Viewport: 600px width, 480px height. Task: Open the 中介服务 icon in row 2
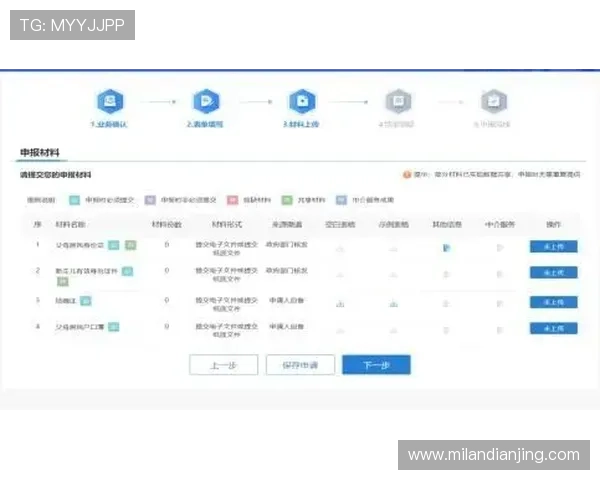(x=500, y=274)
